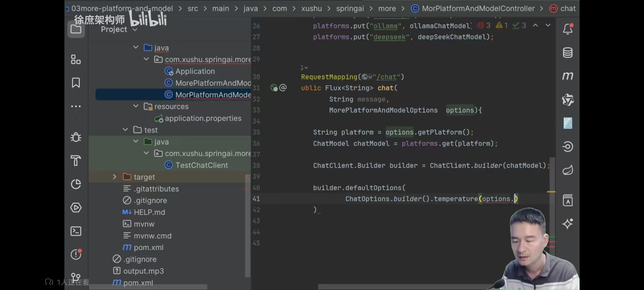This screenshot has height=290, width=644.
Task: Open the Maven tool window
Action: pos(568,76)
